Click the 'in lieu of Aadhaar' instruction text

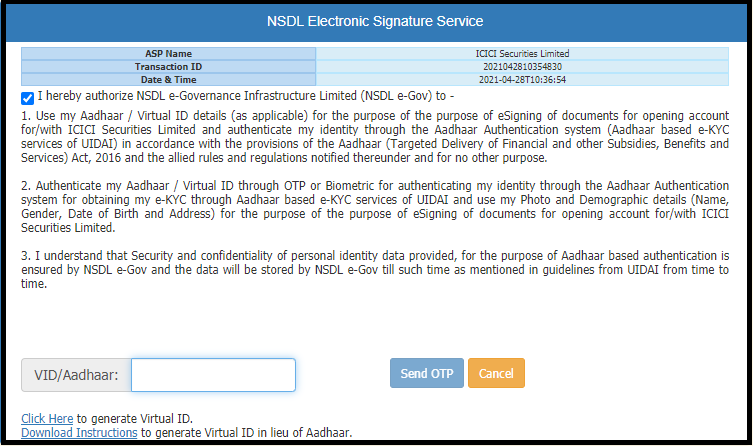click(246, 433)
